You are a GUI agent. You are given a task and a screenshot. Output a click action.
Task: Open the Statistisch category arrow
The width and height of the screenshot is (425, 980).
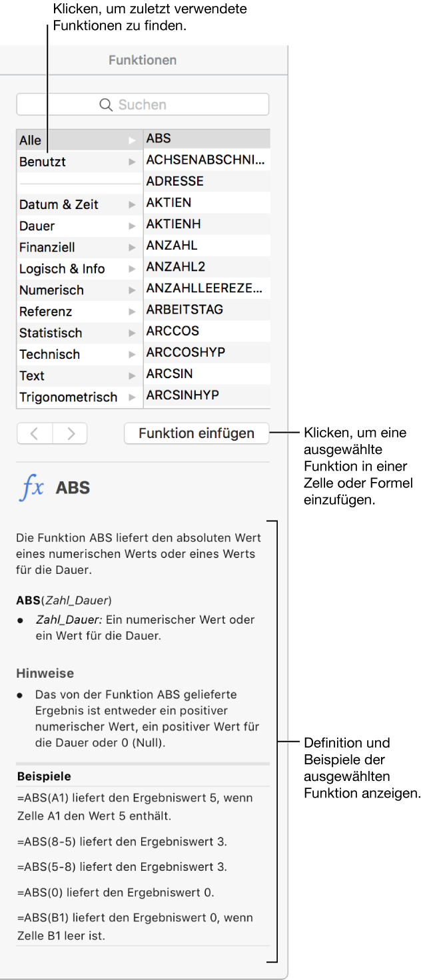(131, 332)
